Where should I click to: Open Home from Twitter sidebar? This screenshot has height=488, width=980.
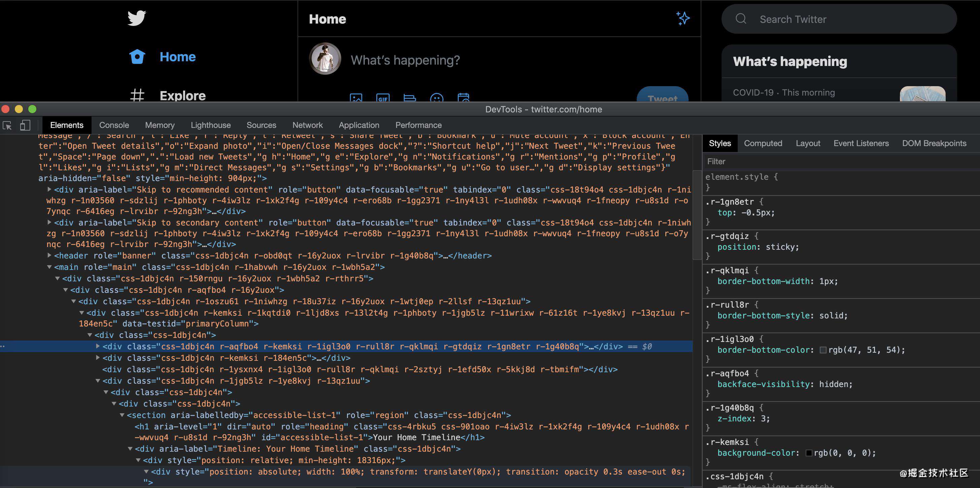coord(177,57)
